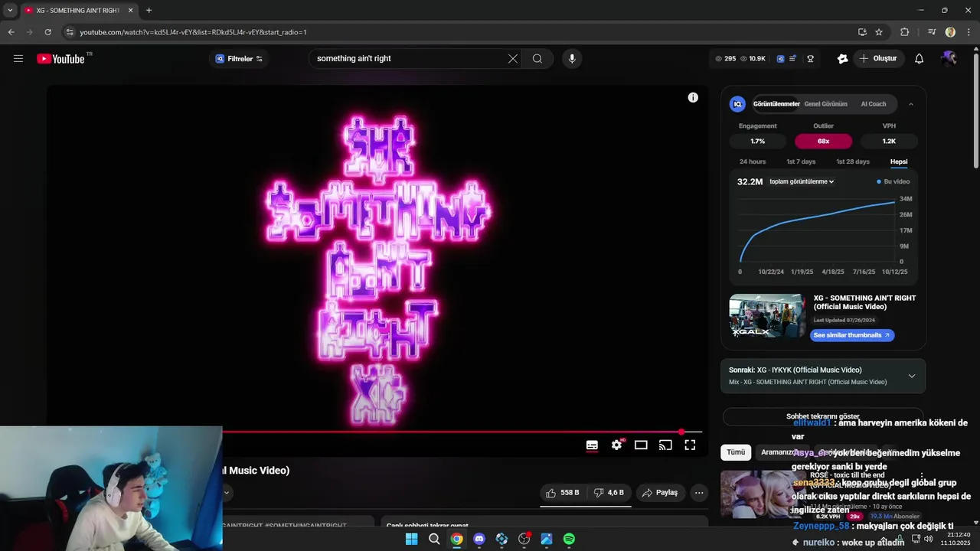Image resolution: width=980 pixels, height=551 pixels.
Task: Open Spotify from the taskbar
Action: click(569, 539)
